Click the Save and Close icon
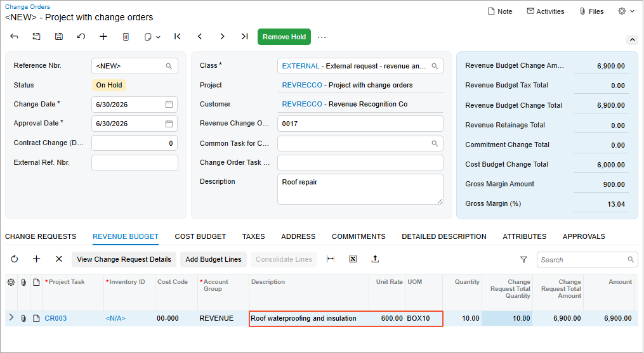The height and width of the screenshot is (353, 644). click(x=37, y=37)
